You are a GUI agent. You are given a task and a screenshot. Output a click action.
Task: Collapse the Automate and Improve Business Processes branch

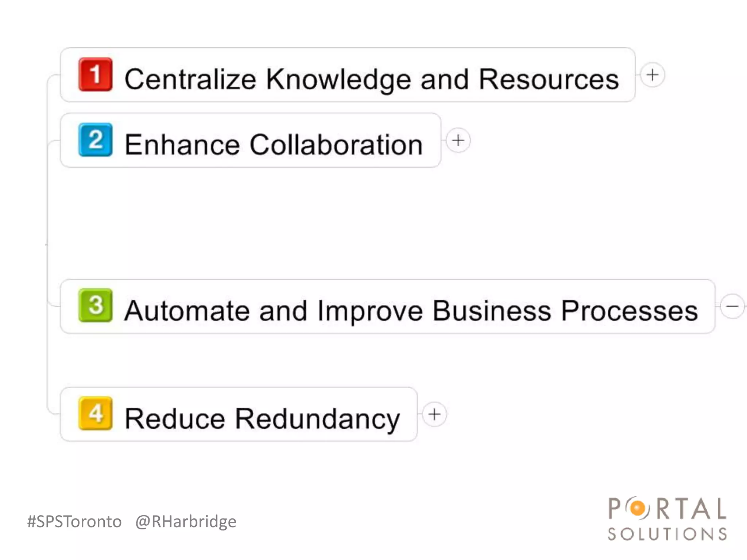click(x=732, y=306)
